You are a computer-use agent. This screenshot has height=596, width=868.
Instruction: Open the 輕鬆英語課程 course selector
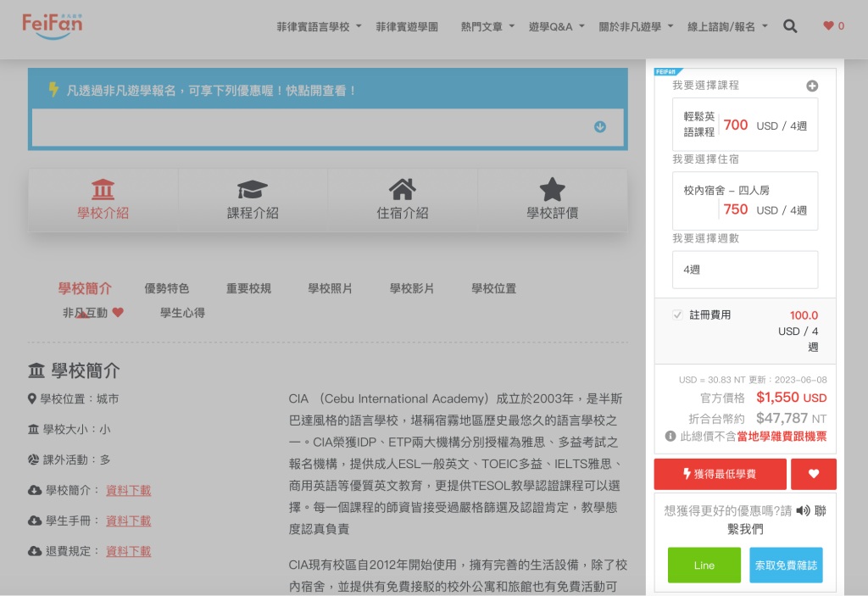pos(745,125)
